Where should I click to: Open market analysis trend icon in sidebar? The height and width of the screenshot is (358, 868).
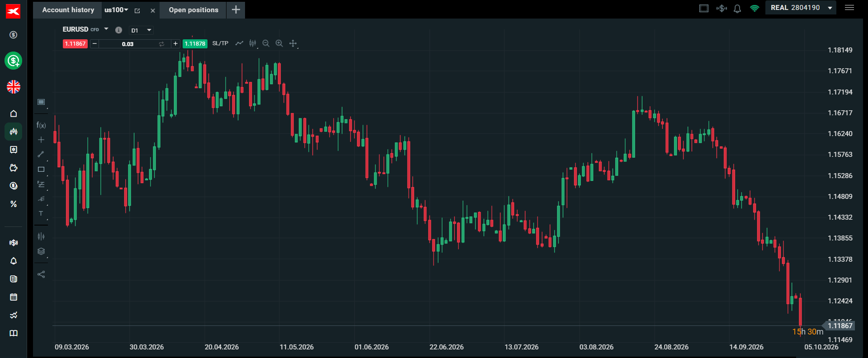point(14,315)
